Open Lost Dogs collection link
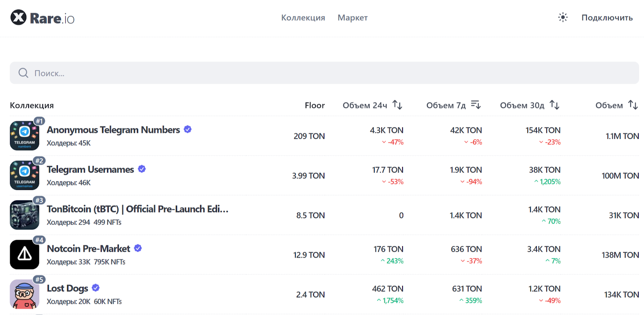 pyautogui.click(x=68, y=288)
